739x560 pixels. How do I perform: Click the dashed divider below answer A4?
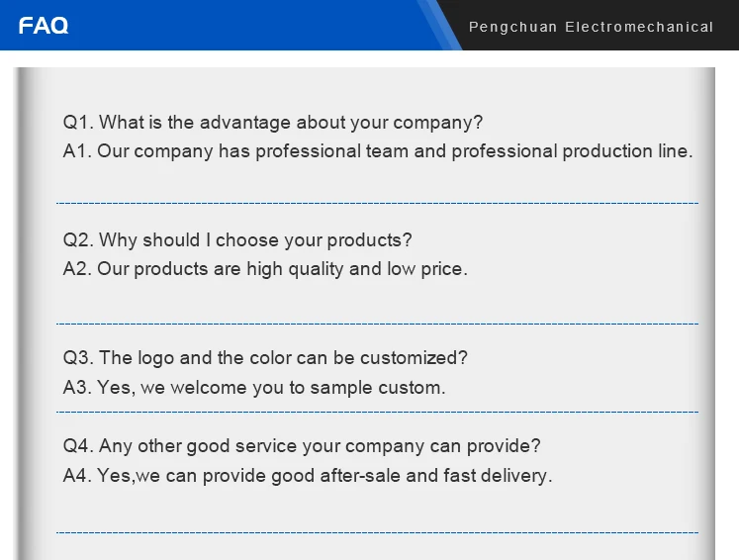coord(377,532)
